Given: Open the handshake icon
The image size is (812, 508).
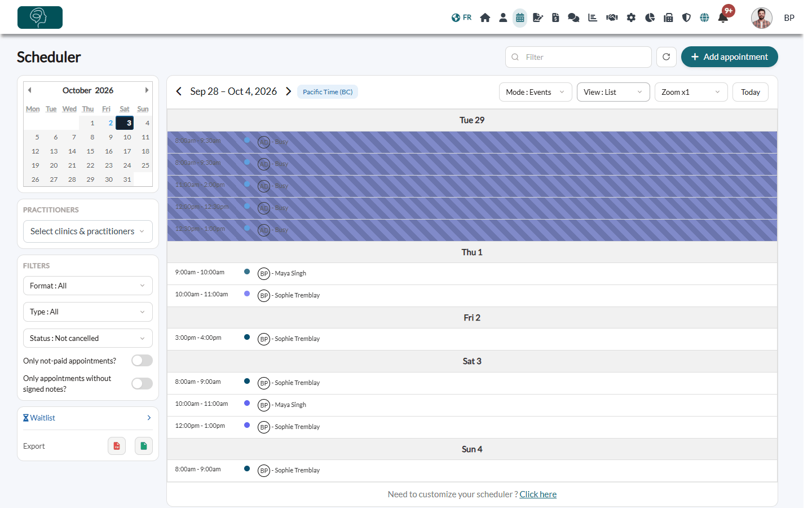Looking at the screenshot, I should [x=612, y=17].
